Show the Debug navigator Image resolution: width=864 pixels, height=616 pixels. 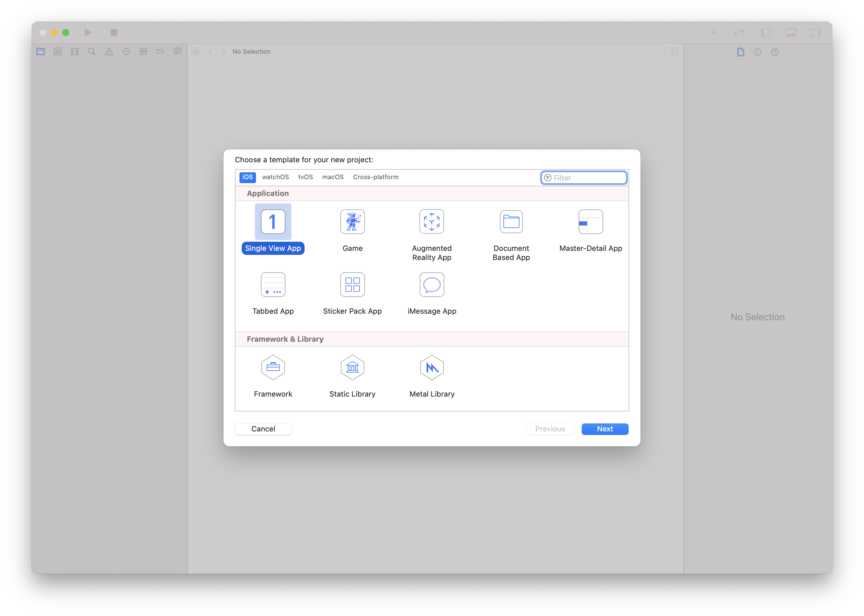[x=143, y=52]
